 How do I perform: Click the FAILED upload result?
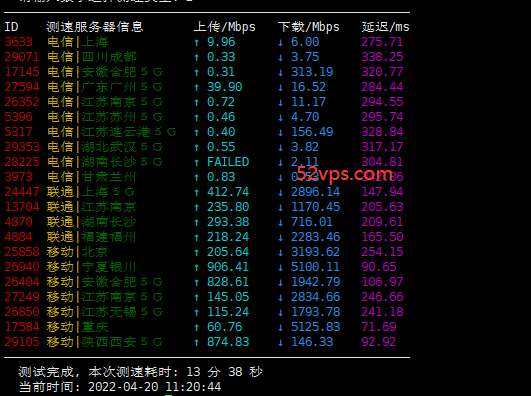228,162
